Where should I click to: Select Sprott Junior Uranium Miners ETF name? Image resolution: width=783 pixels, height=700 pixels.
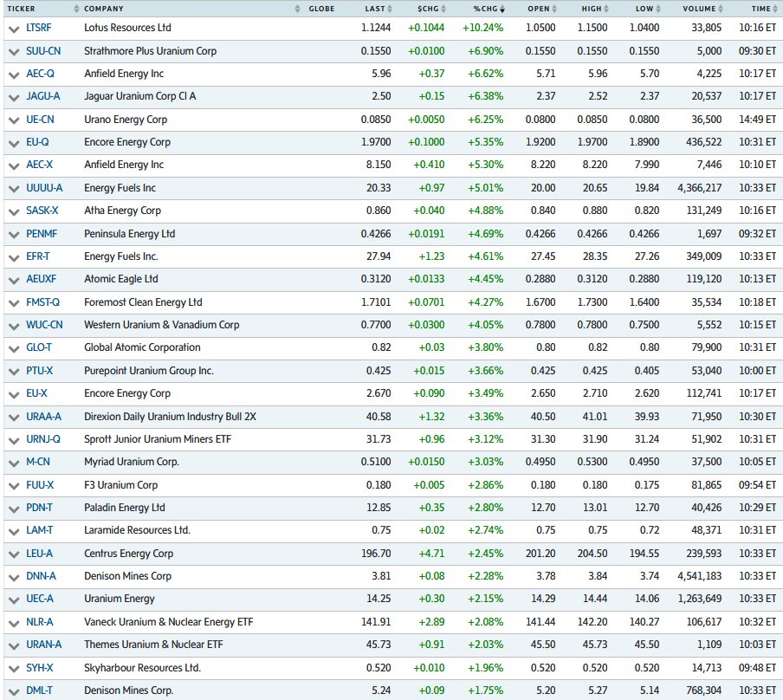click(158, 439)
